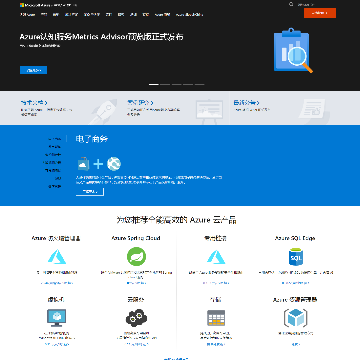Click the storage table grid icon
360x360 pixels.
216,318
